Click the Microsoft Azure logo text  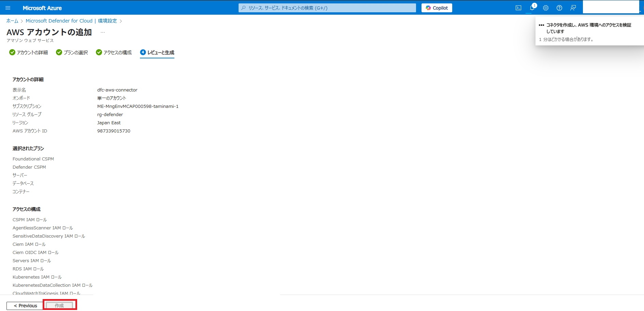tap(42, 8)
